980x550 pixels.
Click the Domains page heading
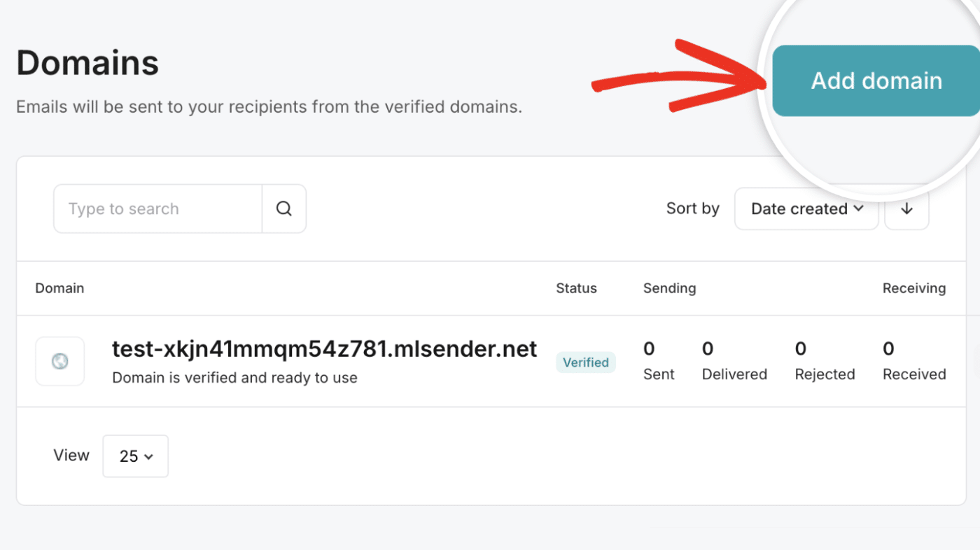click(x=87, y=63)
